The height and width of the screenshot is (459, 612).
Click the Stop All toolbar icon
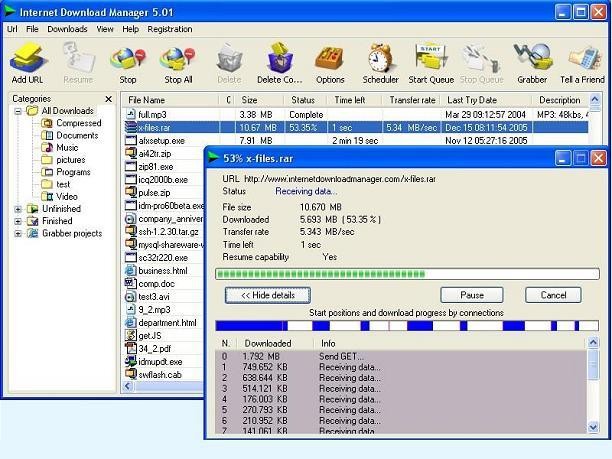pos(178,59)
